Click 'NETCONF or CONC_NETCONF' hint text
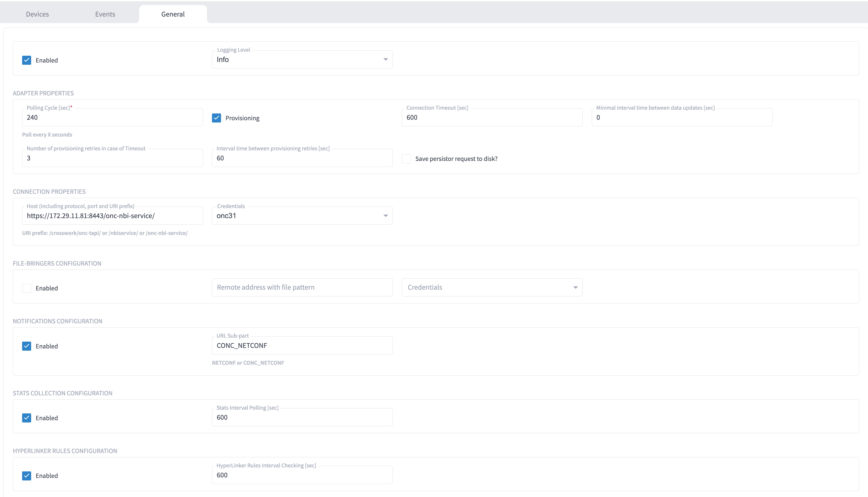868x497 pixels. tap(248, 363)
